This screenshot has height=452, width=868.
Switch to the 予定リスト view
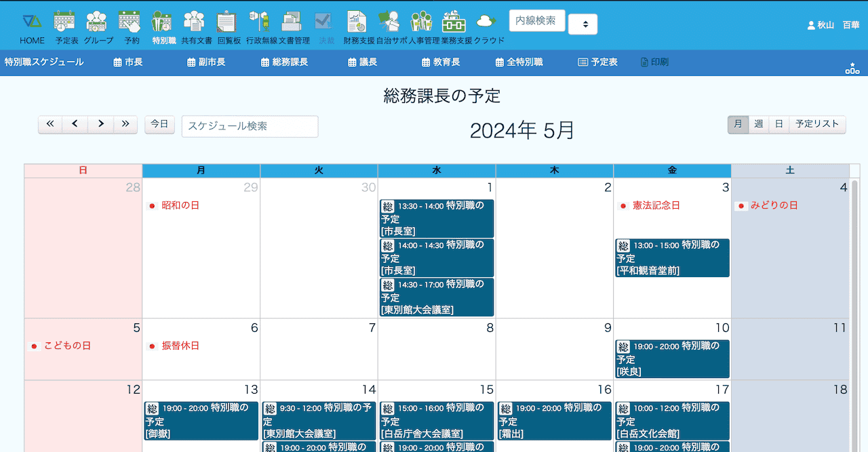pos(816,124)
